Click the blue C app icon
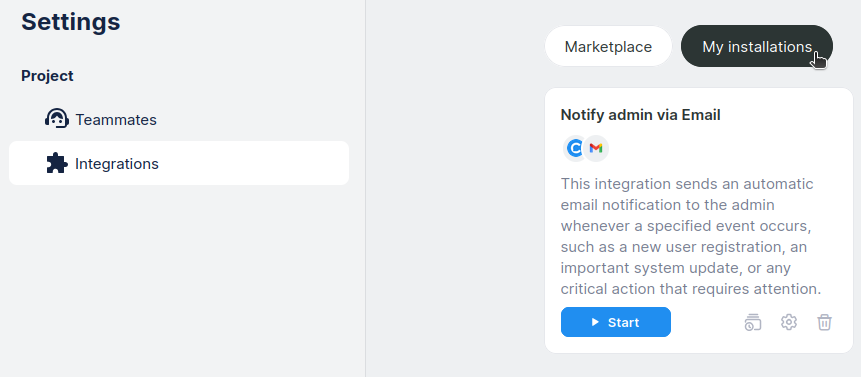 (x=575, y=148)
